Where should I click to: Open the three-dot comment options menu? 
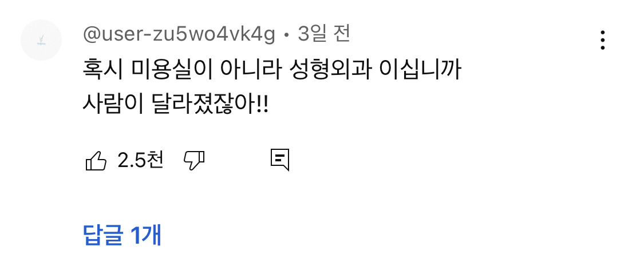point(602,40)
